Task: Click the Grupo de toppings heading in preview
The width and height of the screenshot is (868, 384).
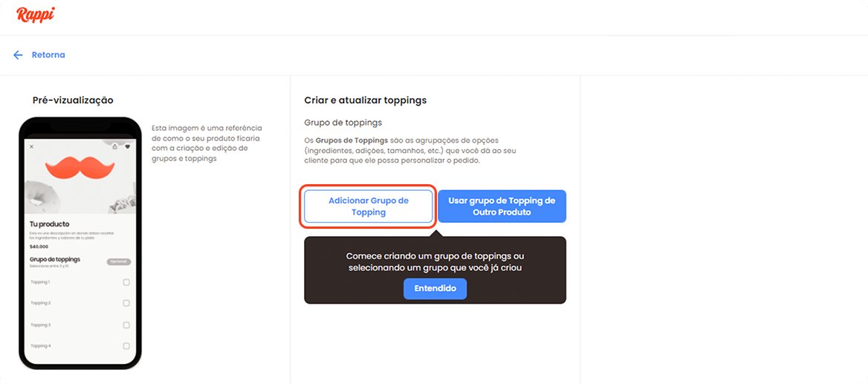Action: click(54, 259)
